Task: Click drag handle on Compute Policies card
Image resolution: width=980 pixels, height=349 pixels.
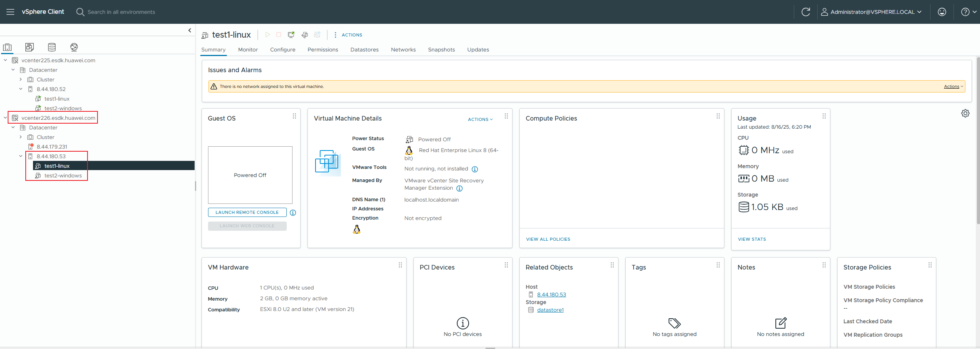Action: (x=718, y=116)
